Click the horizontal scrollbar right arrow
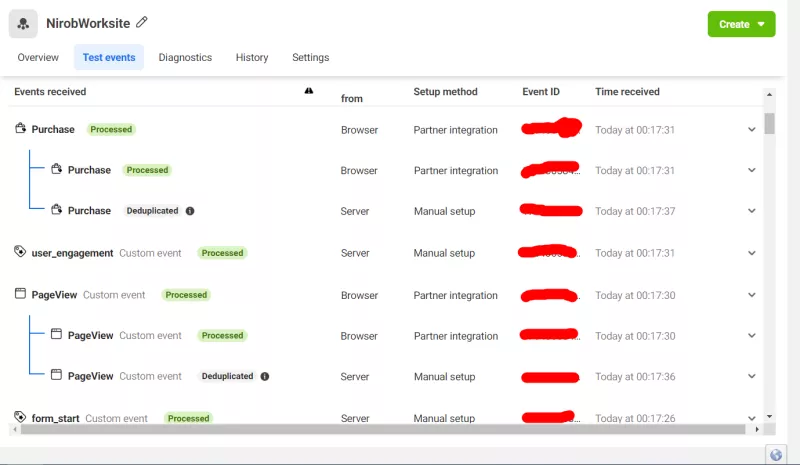Viewport: 800px width, 465px height. click(757, 429)
